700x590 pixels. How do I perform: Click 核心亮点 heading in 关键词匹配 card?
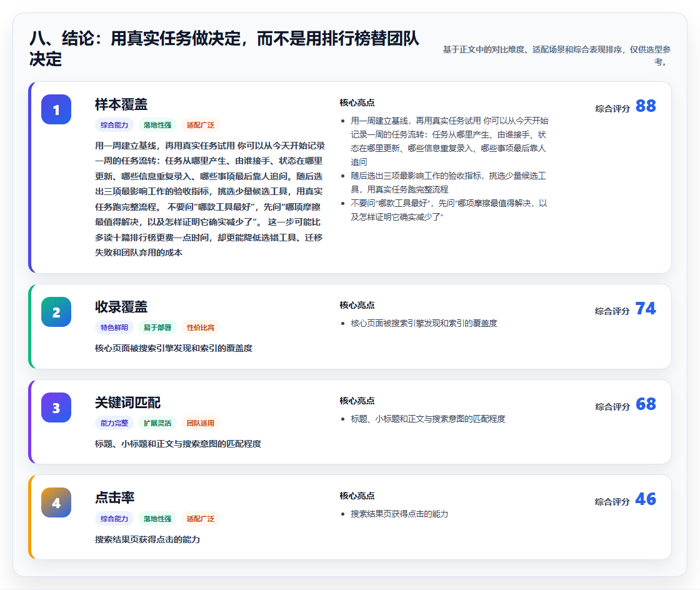tap(357, 401)
